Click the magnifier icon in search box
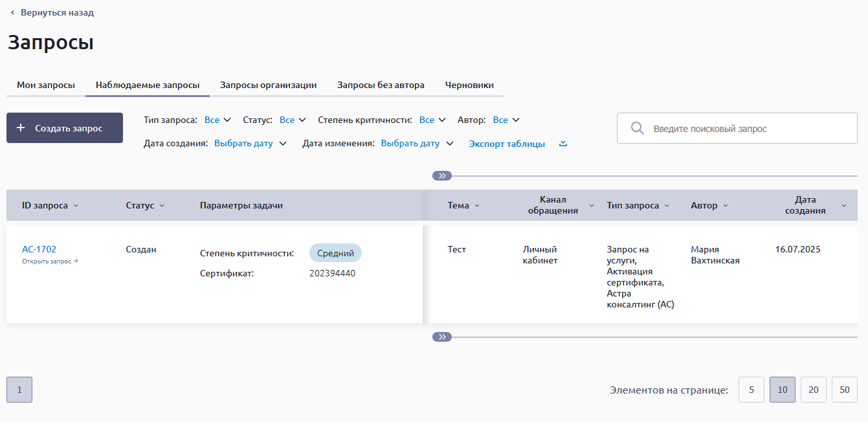Image resolution: width=868 pixels, height=422 pixels. [x=637, y=129]
